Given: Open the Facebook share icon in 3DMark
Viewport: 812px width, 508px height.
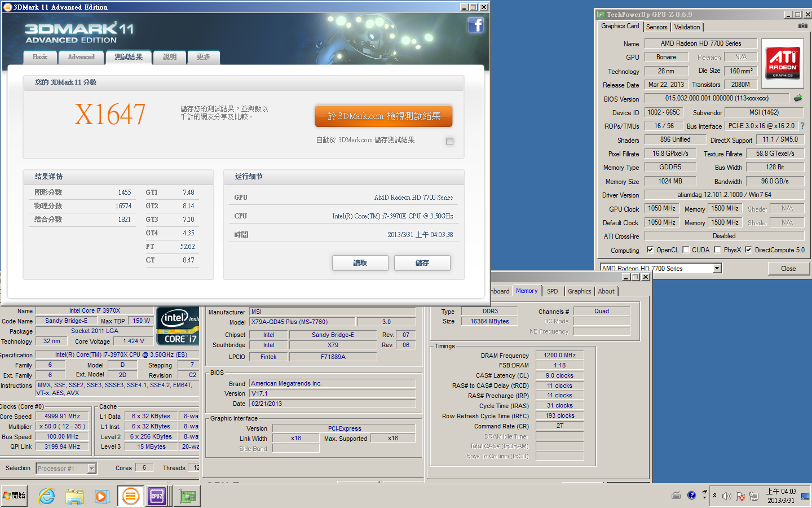Looking at the screenshot, I should pyautogui.click(x=476, y=25).
